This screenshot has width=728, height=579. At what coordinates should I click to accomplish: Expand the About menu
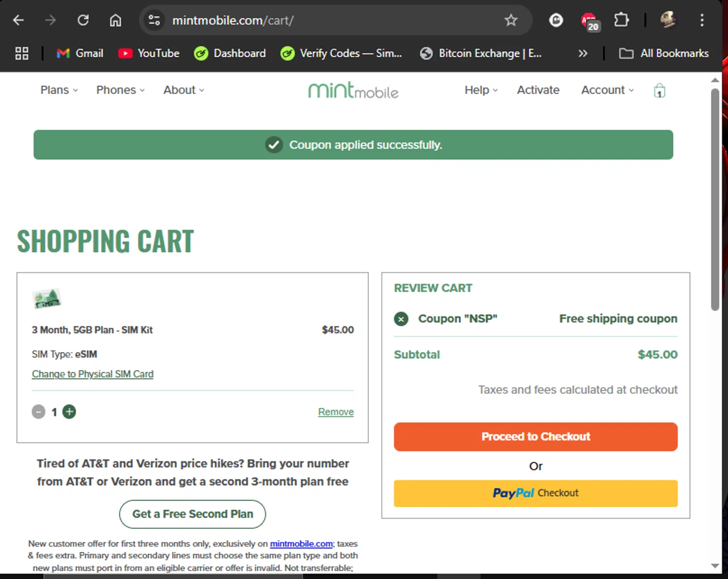[x=183, y=90]
